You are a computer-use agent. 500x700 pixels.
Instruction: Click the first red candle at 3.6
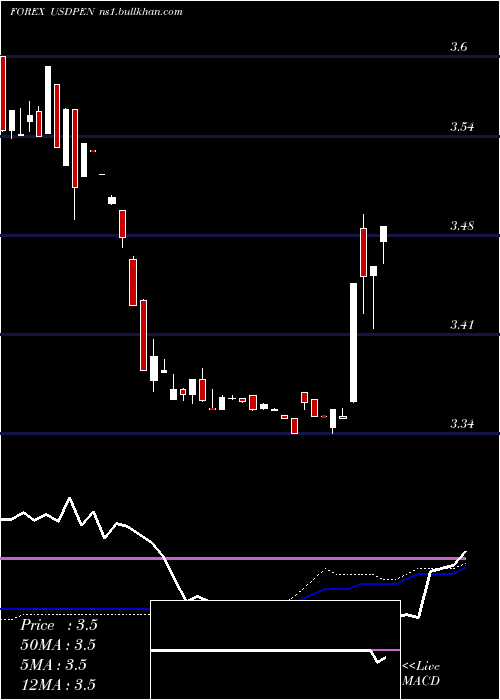click(3, 93)
